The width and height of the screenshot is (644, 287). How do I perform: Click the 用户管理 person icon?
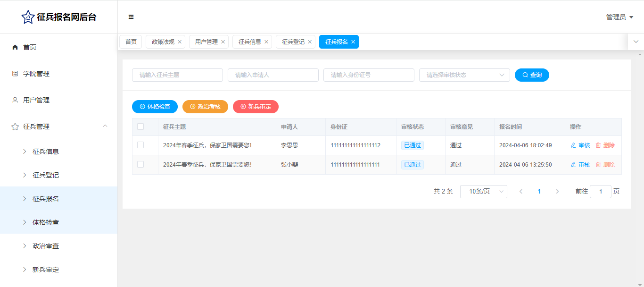click(x=15, y=100)
